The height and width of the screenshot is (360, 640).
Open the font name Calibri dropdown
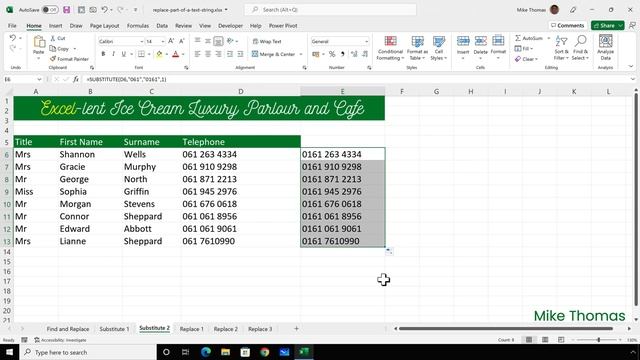(142, 42)
